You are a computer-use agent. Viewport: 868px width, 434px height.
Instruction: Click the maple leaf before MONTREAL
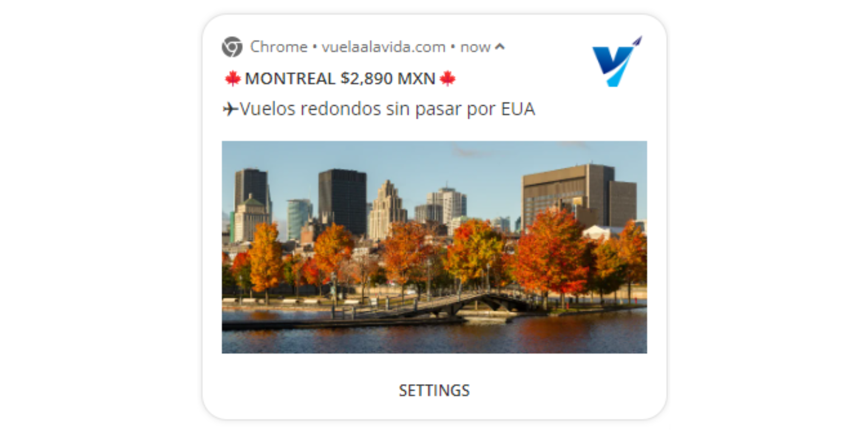233,79
